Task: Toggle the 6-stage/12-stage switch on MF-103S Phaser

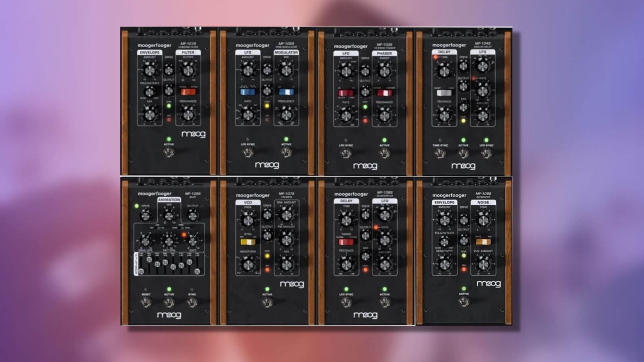Action: (384, 93)
